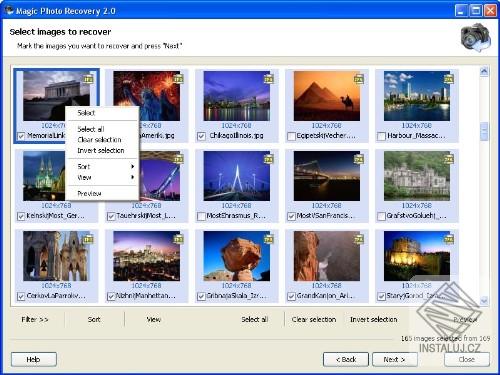Click the camera logo in the header

pyautogui.click(x=476, y=37)
